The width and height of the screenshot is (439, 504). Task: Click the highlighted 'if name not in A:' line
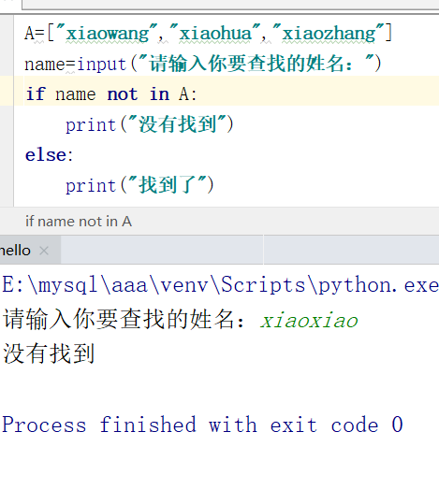coord(110,94)
